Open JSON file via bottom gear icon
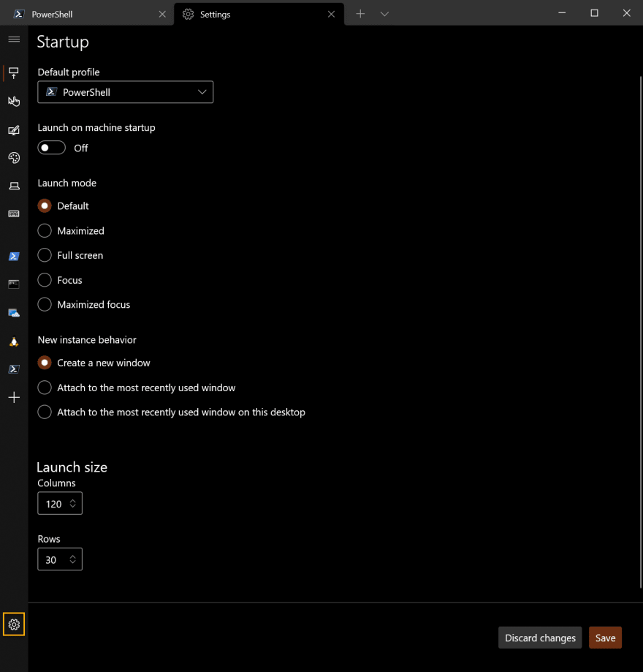The height and width of the screenshot is (672, 643). coord(14,624)
